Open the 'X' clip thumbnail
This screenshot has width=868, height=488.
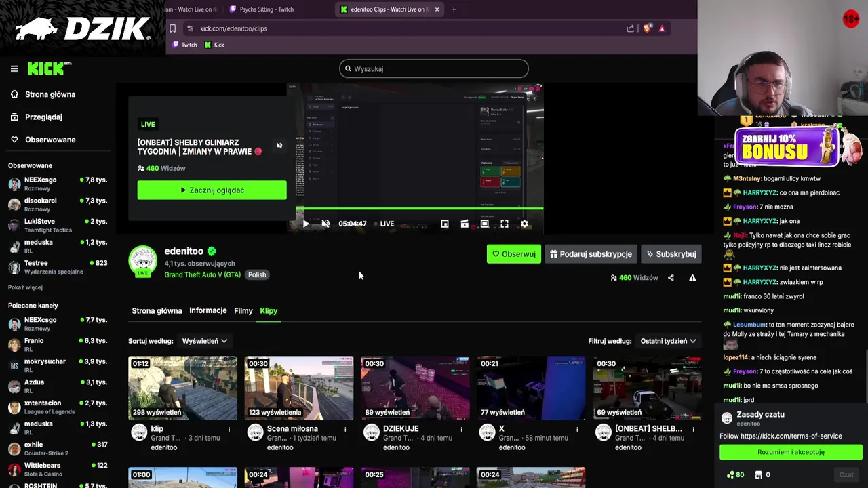(531, 388)
